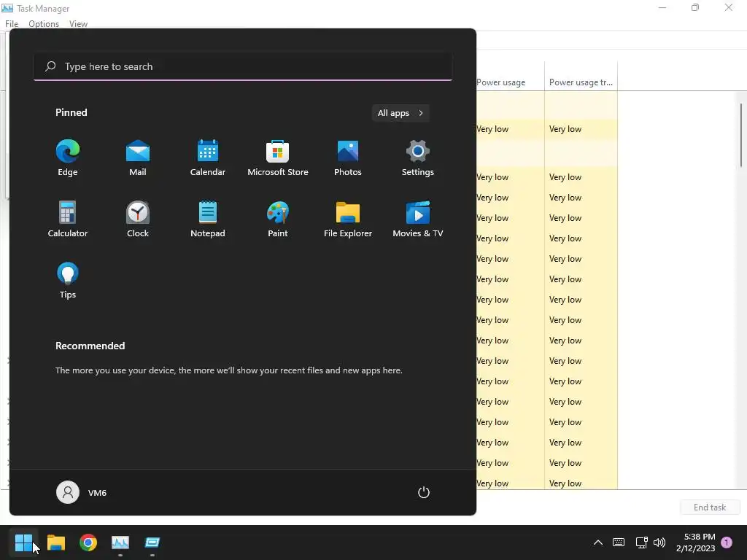Open the Tips app
747x560 pixels.
[68, 281]
